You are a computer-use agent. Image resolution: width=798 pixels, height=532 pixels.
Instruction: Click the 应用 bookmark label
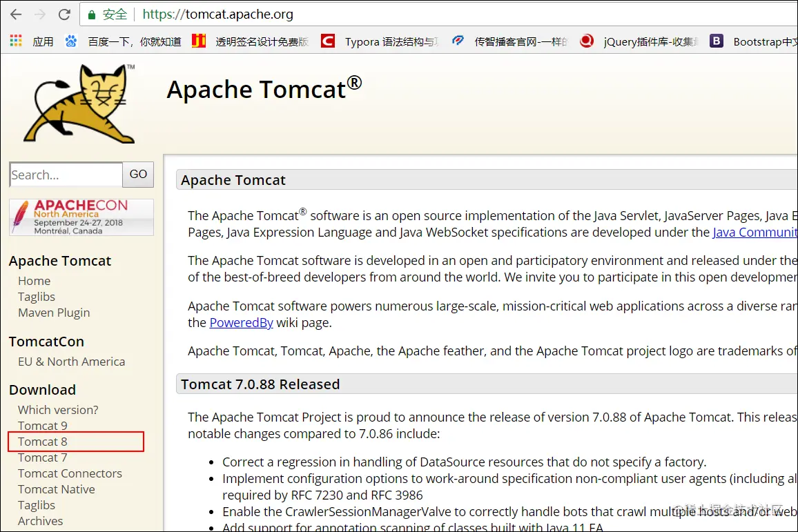tap(43, 41)
